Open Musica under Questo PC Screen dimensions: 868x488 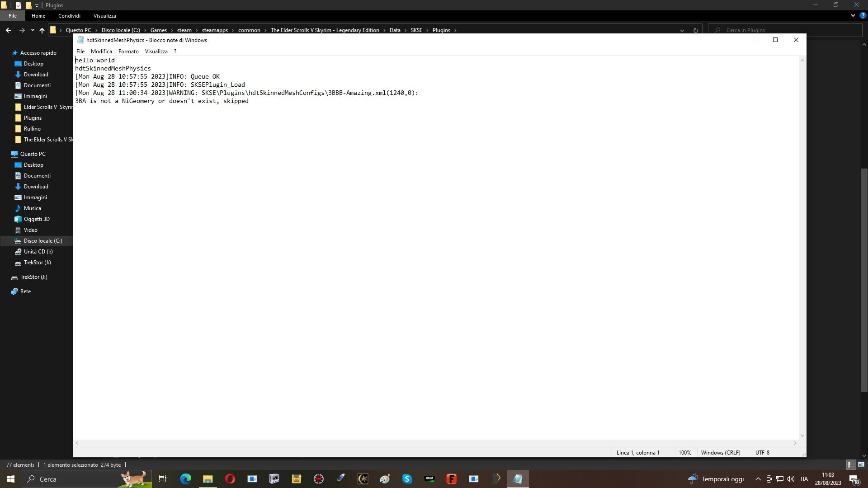coord(32,208)
